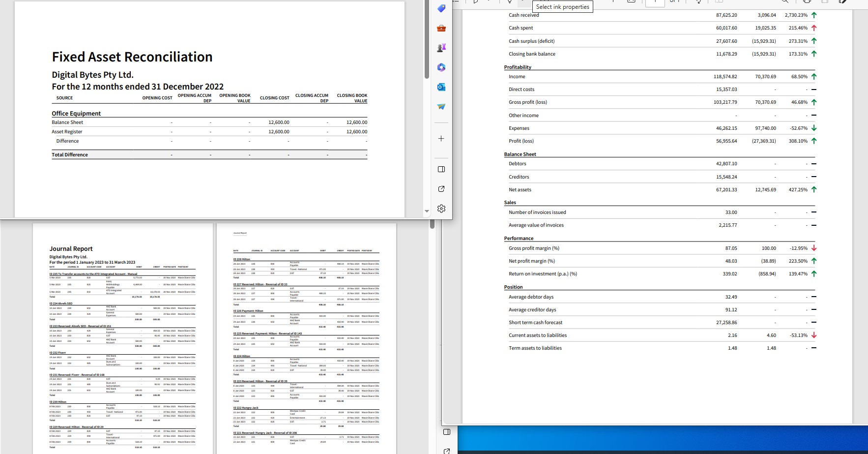Click the "Direct costs" row label
Image resolution: width=868 pixels, height=454 pixels.
[x=521, y=90]
